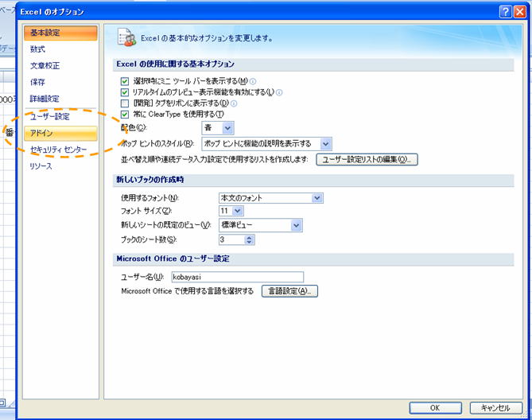Select 数式 category in sidebar
The height and width of the screenshot is (420, 532).
click(x=60, y=49)
